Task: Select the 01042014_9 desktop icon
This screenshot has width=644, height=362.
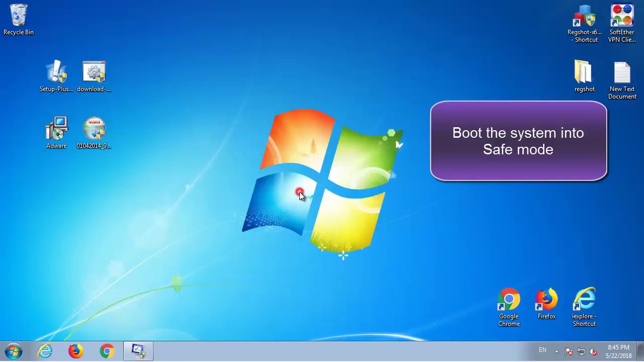Action: [x=94, y=133]
